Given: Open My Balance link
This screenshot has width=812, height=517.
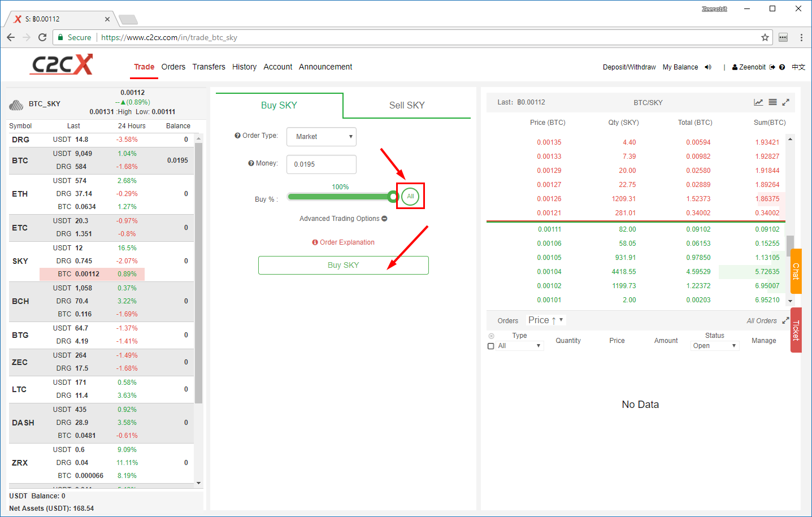Looking at the screenshot, I should 680,67.
